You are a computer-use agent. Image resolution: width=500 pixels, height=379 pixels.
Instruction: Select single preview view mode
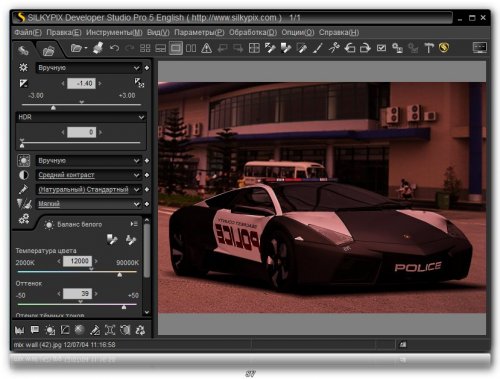point(176,48)
